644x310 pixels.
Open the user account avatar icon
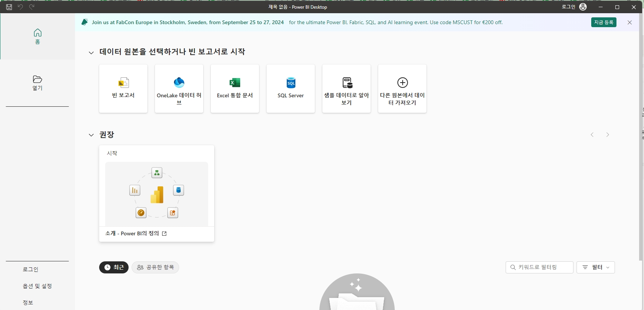(x=583, y=7)
